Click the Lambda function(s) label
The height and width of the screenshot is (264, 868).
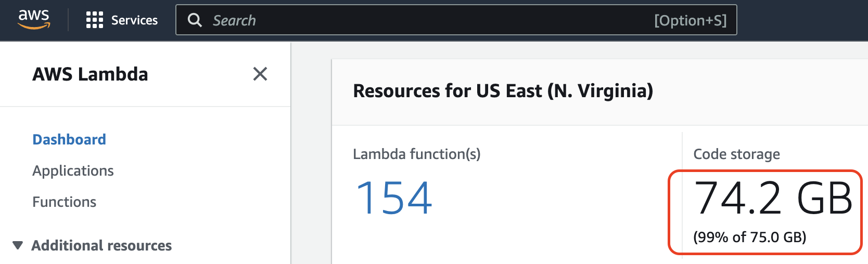coord(417,154)
